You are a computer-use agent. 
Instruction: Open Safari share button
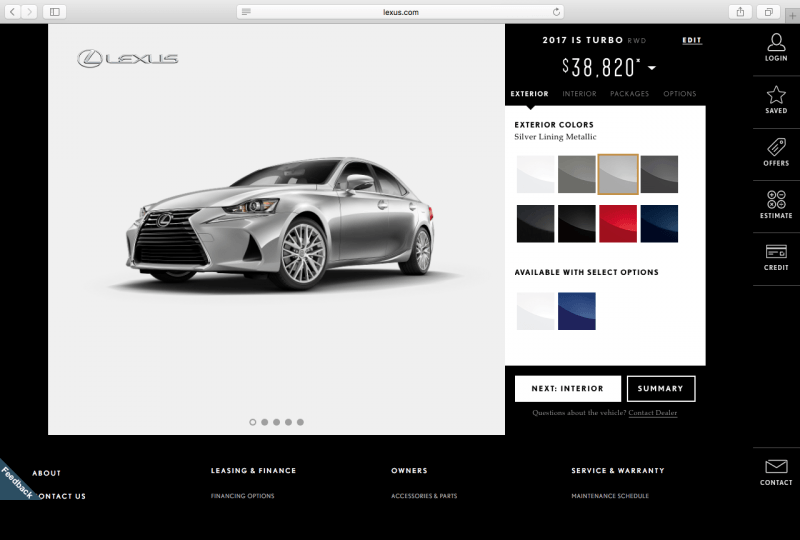(x=740, y=12)
